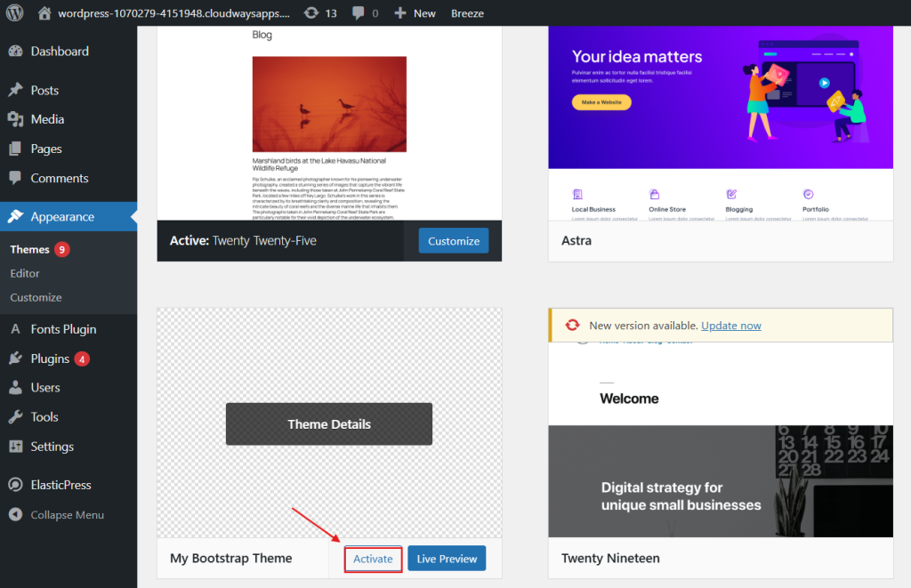Open Theme Details overlay button
The width and height of the screenshot is (911, 588).
pyautogui.click(x=329, y=424)
